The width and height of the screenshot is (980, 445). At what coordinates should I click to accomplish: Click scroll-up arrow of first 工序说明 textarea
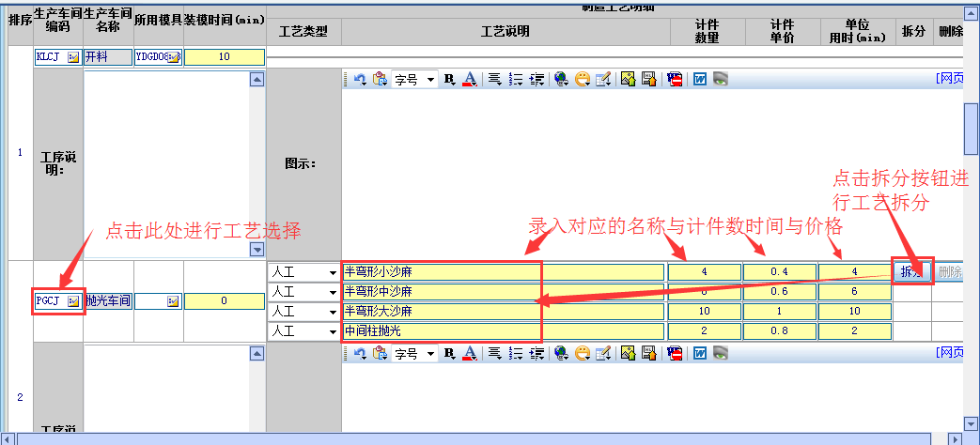pyautogui.click(x=257, y=80)
